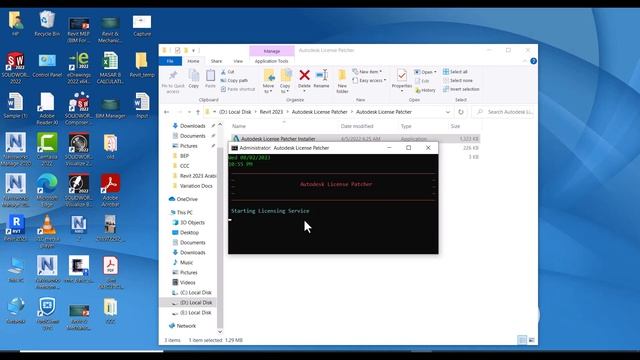Create a New folder from ribbon
640x360 pixels.
pyautogui.click(x=342, y=81)
